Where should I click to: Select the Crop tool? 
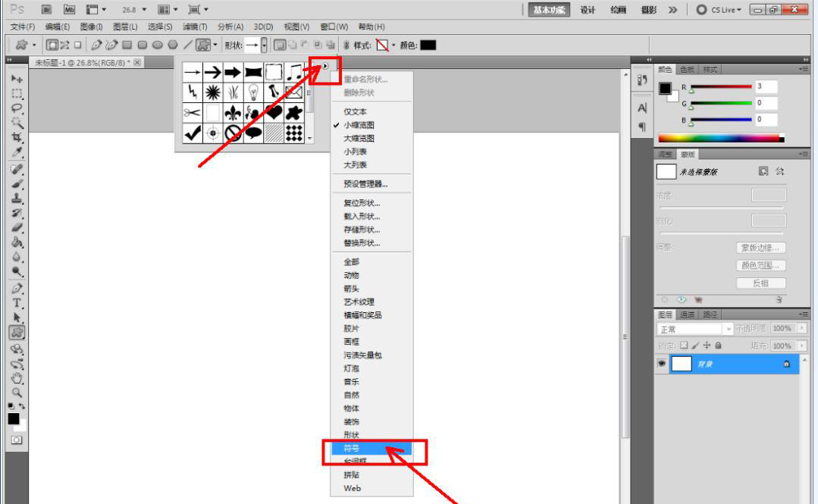point(17,137)
